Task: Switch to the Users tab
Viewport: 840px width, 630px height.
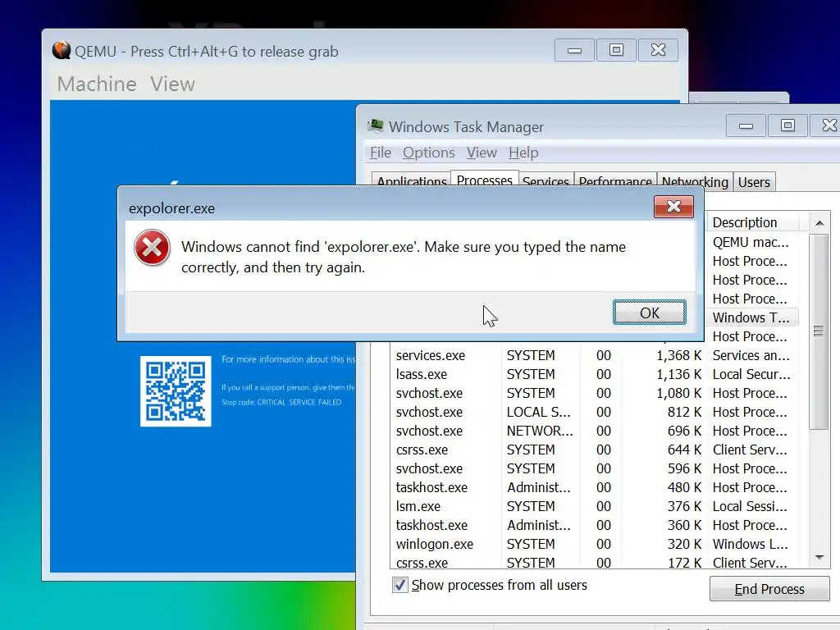Action: (754, 181)
